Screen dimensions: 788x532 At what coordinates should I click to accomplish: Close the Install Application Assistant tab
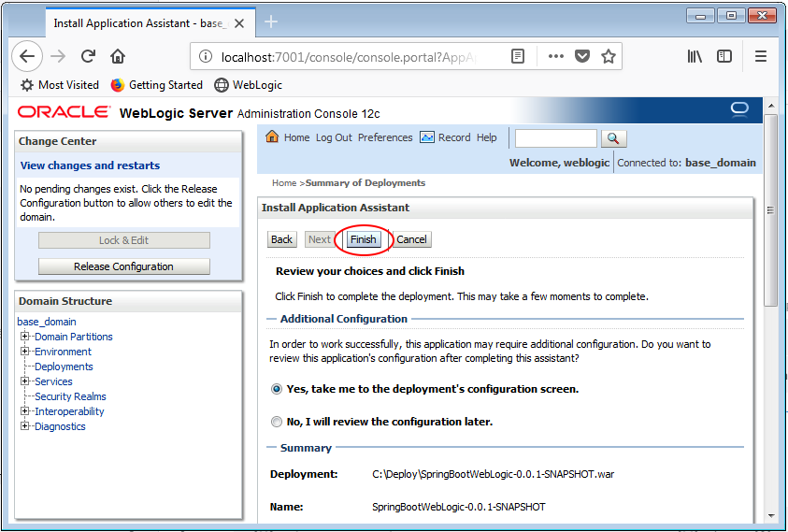click(239, 23)
